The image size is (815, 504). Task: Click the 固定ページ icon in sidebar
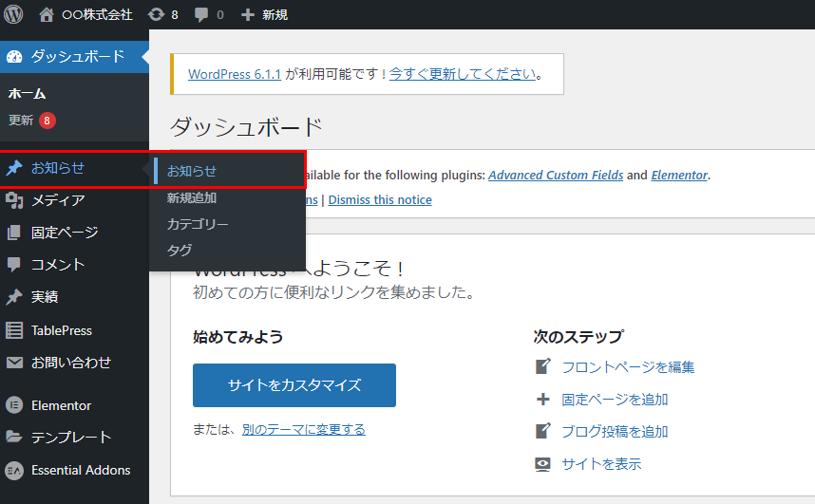point(14,233)
